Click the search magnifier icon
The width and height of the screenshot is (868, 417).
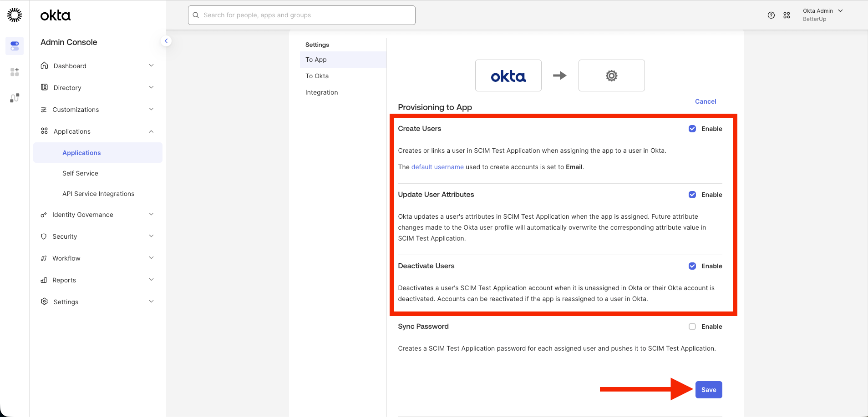(x=196, y=15)
